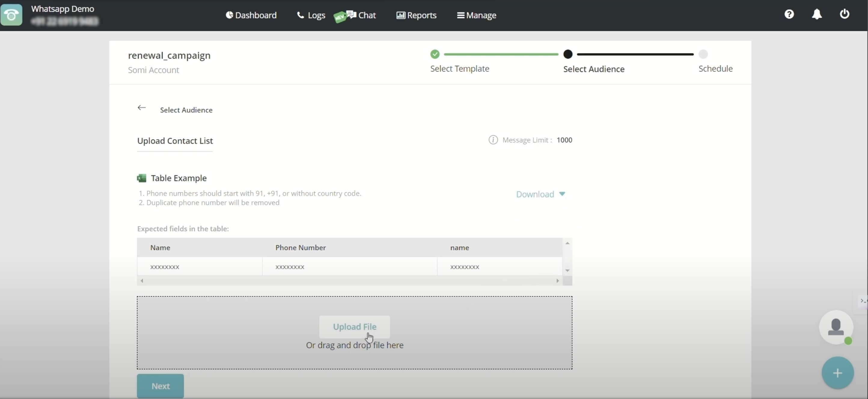Open the Dashboard page
Viewport: 868px width, 399px height.
pos(251,15)
